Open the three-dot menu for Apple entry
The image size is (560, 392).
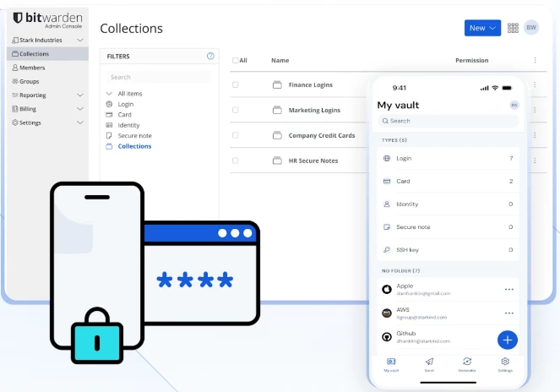(x=509, y=289)
